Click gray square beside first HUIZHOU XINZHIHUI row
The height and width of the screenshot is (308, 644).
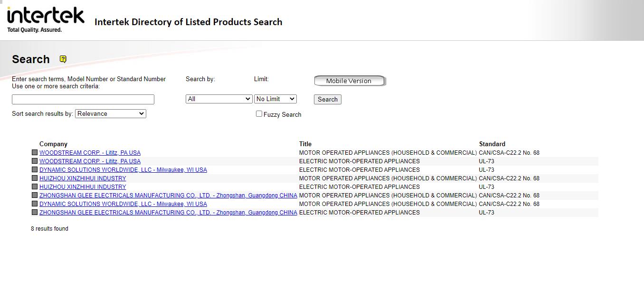tap(34, 178)
